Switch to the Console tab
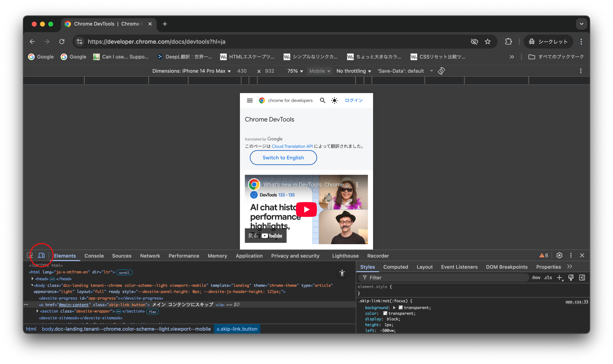This screenshot has width=613, height=364. (94, 256)
